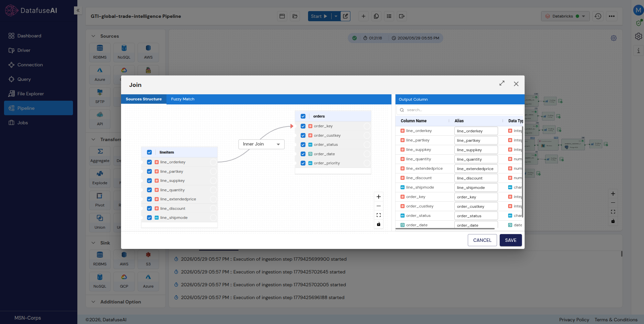Select the S3 sink icon
This screenshot has height=324, width=644.
148,259
